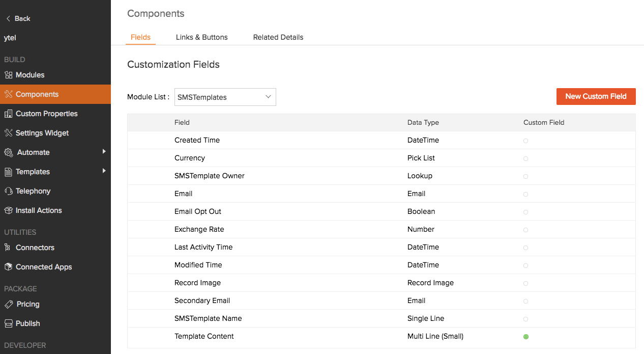
Task: Click the New Custom Field button
Action: pyautogui.click(x=596, y=96)
